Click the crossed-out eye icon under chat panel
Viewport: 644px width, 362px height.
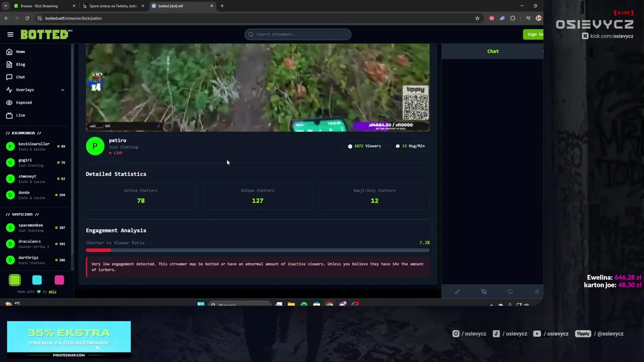tap(484, 292)
